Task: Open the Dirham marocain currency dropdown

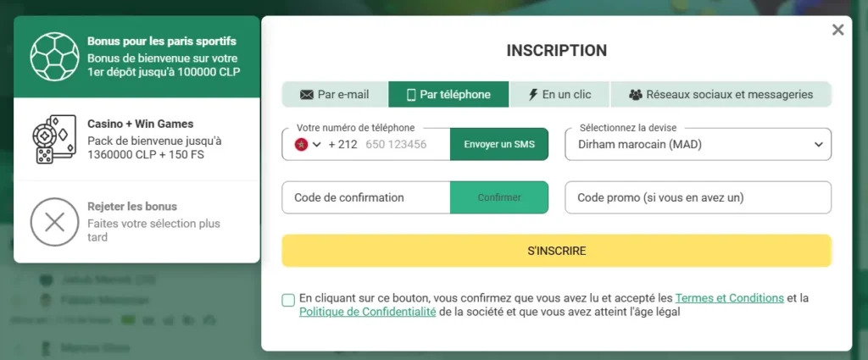Action: pyautogui.click(x=698, y=144)
